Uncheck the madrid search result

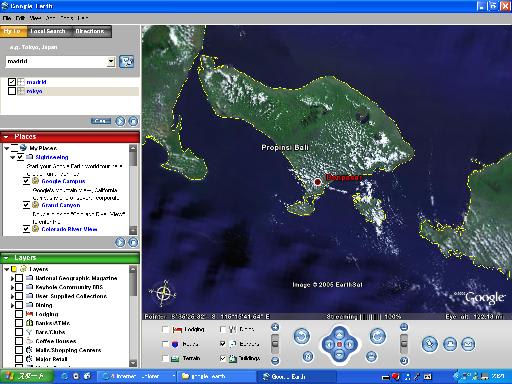(12, 82)
